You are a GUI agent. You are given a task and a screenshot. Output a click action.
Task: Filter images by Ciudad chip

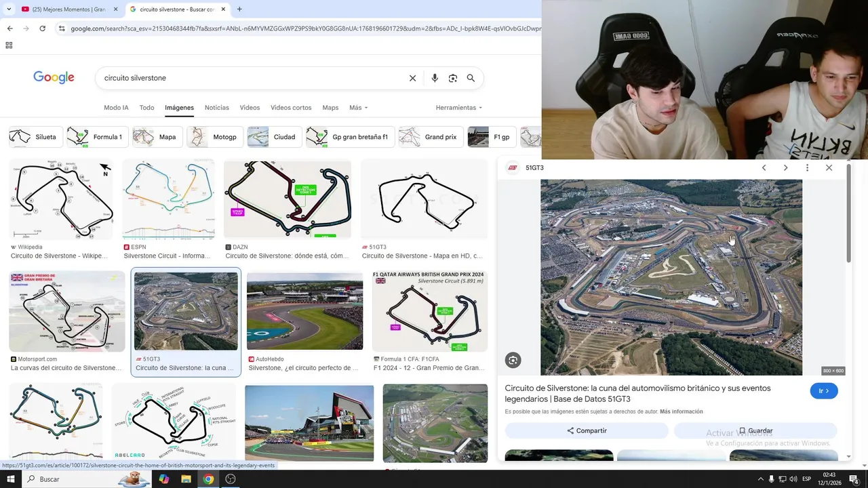pyautogui.click(x=275, y=137)
